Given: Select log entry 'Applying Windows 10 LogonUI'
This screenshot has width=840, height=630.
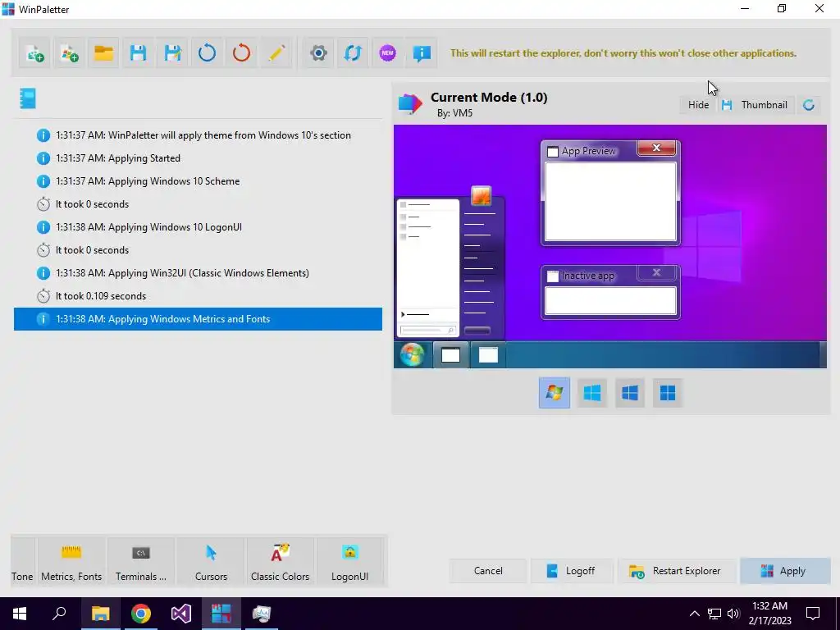Looking at the screenshot, I should point(198,227).
